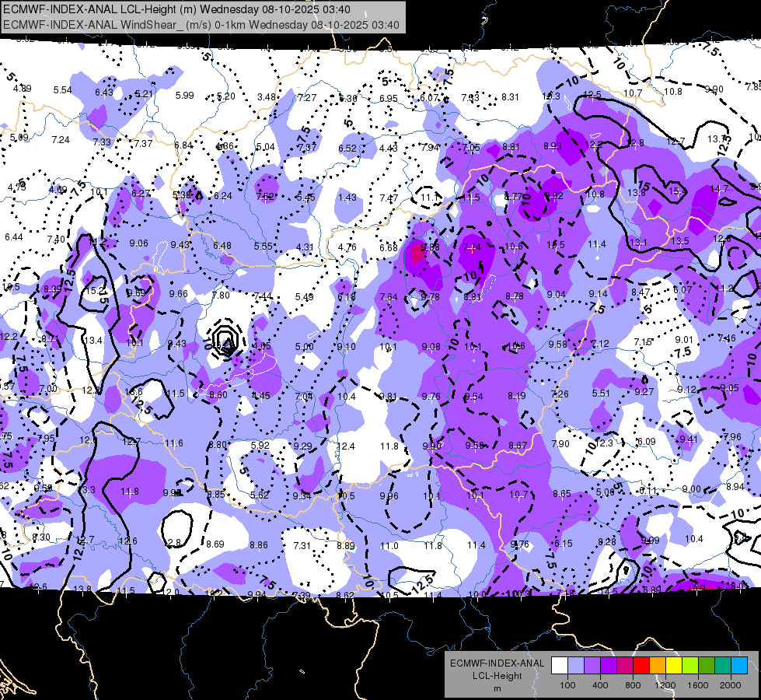Click the 8.31 wind shear value

[510, 97]
